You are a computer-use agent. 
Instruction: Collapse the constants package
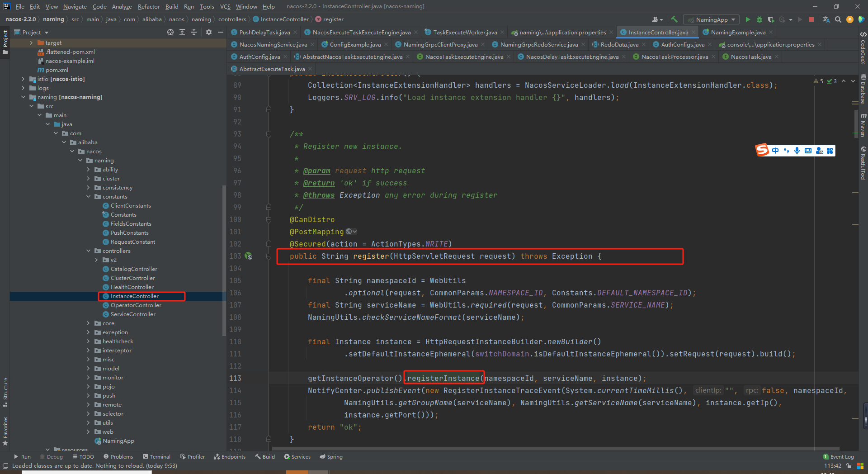point(88,197)
